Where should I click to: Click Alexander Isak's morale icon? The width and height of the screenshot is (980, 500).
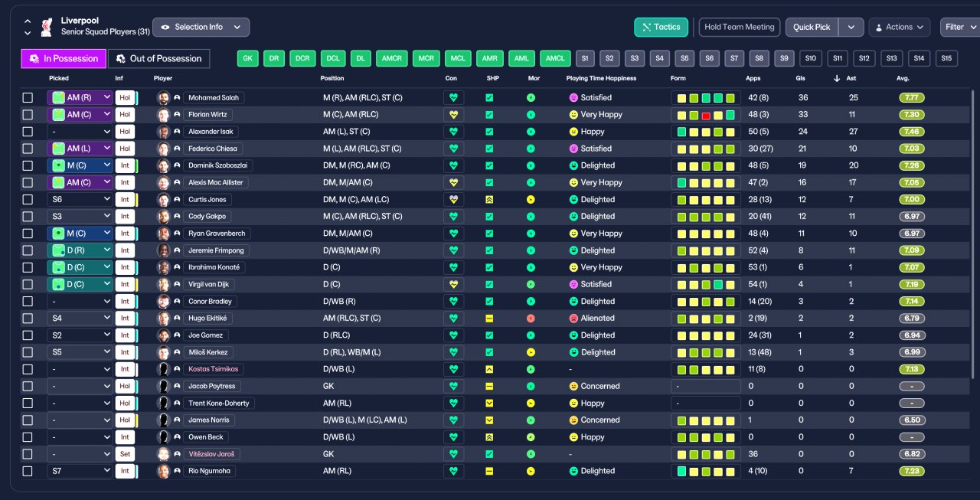point(531,132)
